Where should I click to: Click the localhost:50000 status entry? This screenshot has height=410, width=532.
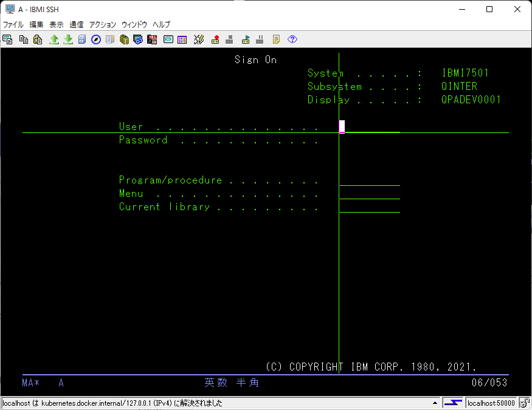[491, 403]
